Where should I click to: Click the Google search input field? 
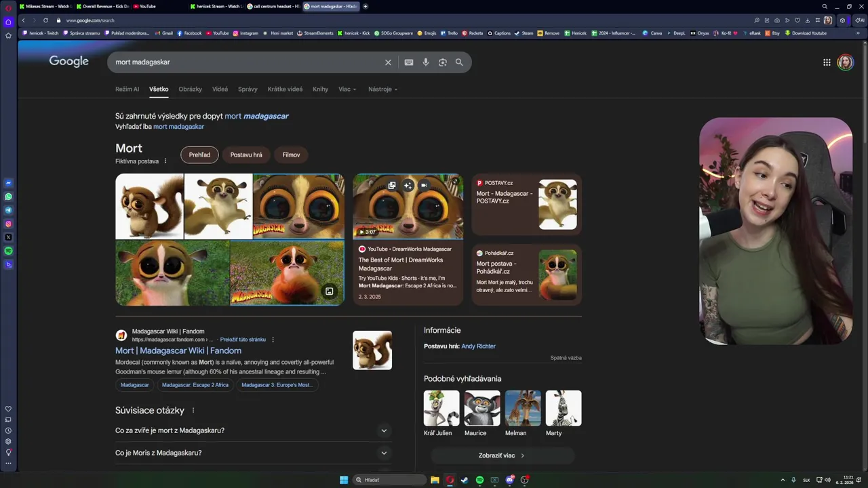coord(248,62)
